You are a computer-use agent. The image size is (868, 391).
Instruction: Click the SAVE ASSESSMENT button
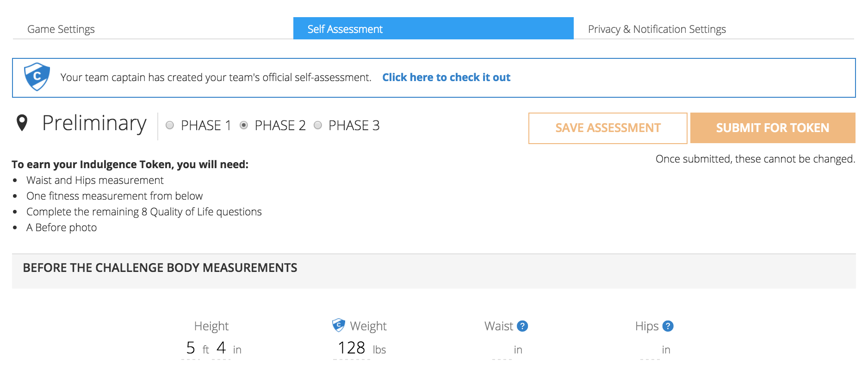click(608, 128)
